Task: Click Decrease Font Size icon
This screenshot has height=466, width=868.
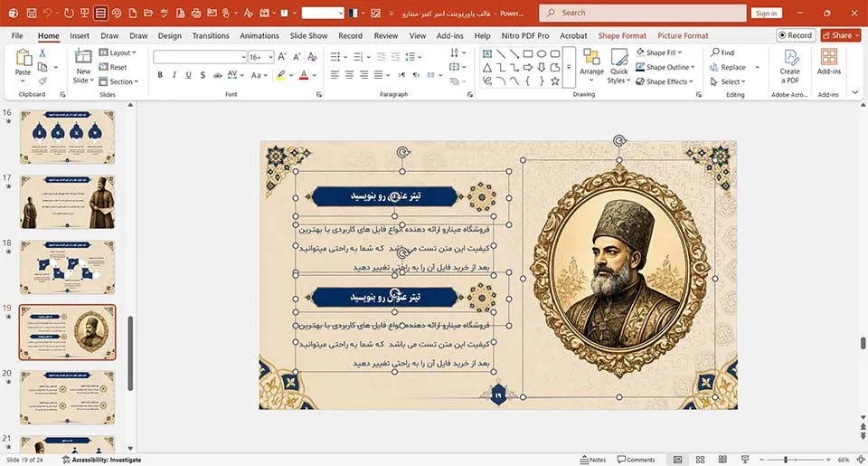Action: pyautogui.click(x=297, y=56)
